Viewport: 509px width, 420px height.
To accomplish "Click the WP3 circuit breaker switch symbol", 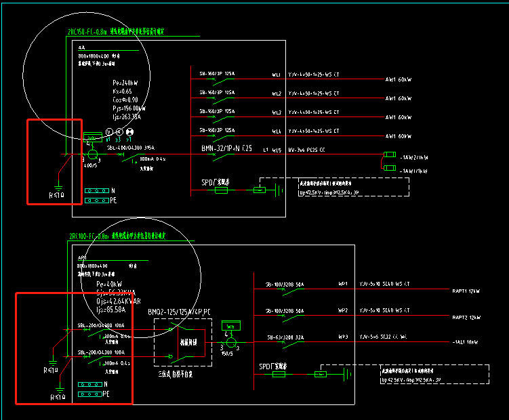I will pyautogui.click(x=292, y=344).
